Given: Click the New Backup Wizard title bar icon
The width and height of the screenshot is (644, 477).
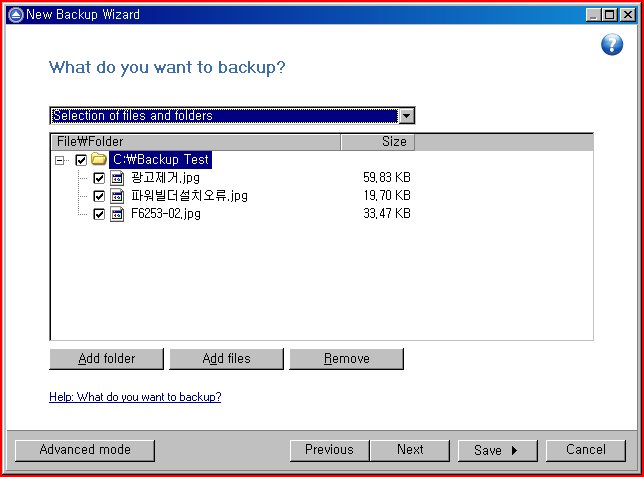Looking at the screenshot, I should 16,15.
